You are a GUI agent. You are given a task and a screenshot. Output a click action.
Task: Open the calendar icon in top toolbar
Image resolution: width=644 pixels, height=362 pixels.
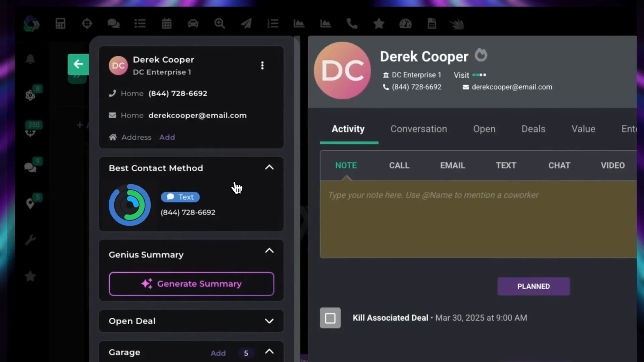click(167, 24)
